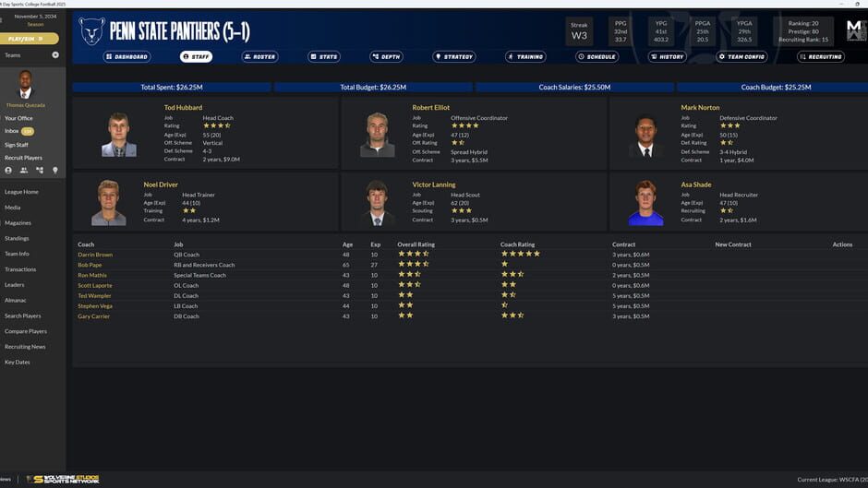Click the Inbox unread count badge
Viewport: 868px width, 488px height.
click(28, 131)
